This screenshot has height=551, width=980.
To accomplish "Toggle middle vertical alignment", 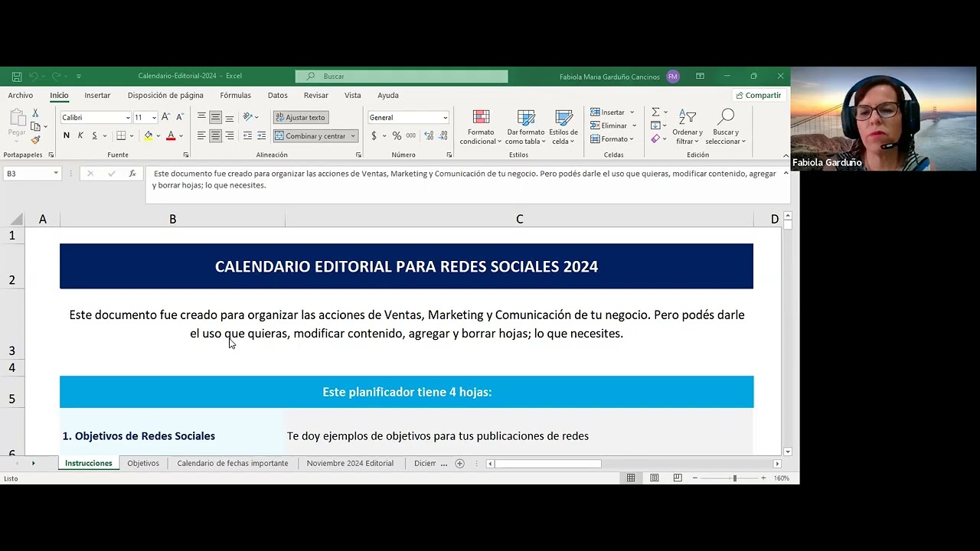I will pos(215,117).
